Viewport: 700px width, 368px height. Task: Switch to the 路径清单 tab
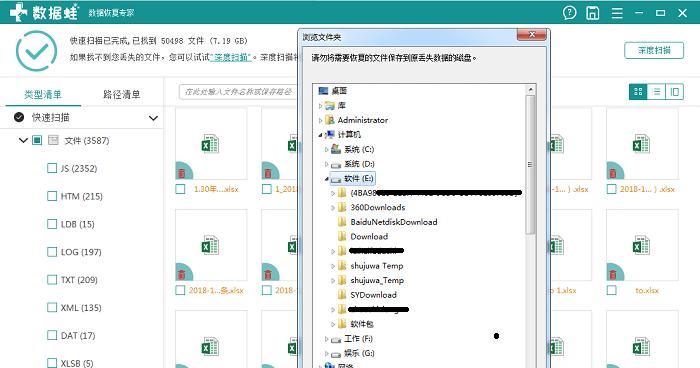pos(121,94)
